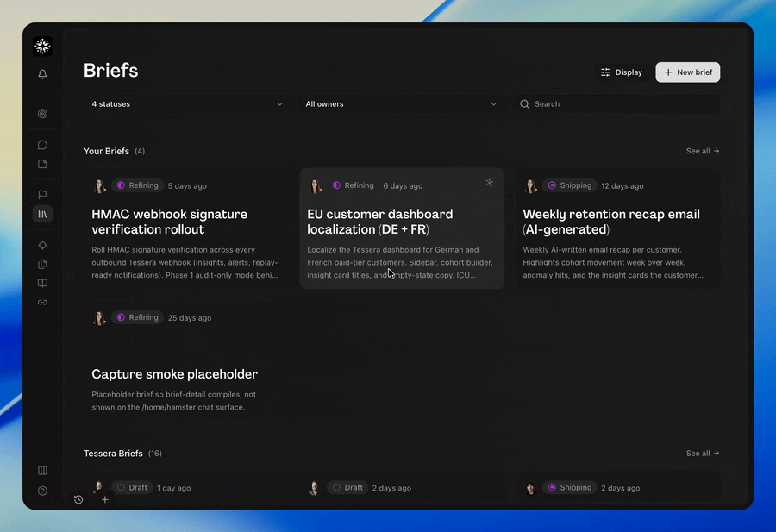Click '5 days ago' timestamp
This screenshot has width=776, height=532.
[187, 186]
